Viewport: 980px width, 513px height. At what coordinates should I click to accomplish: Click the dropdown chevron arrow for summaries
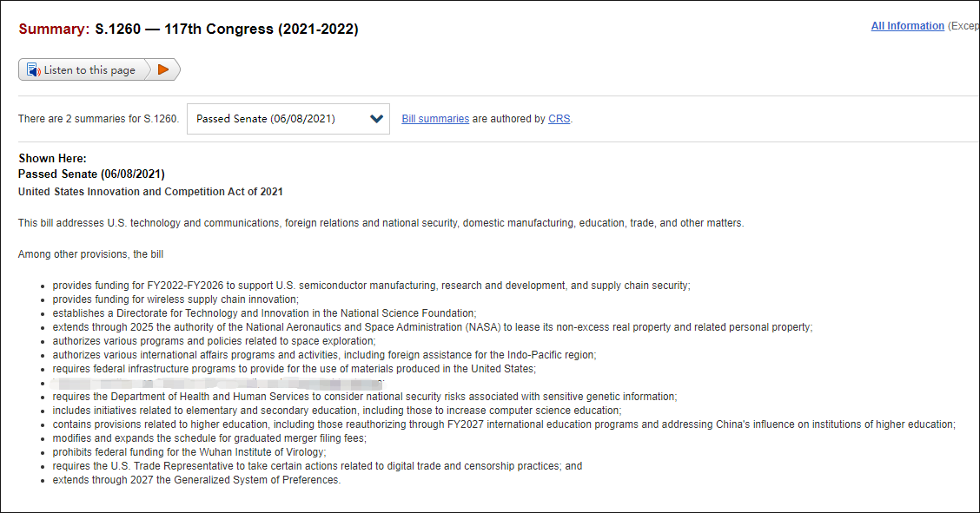(x=377, y=119)
